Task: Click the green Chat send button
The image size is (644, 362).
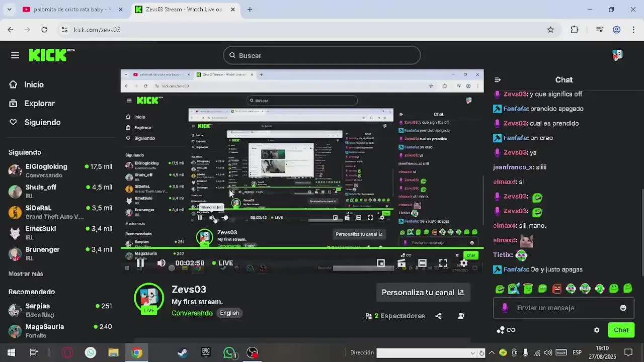Action: 621,330
